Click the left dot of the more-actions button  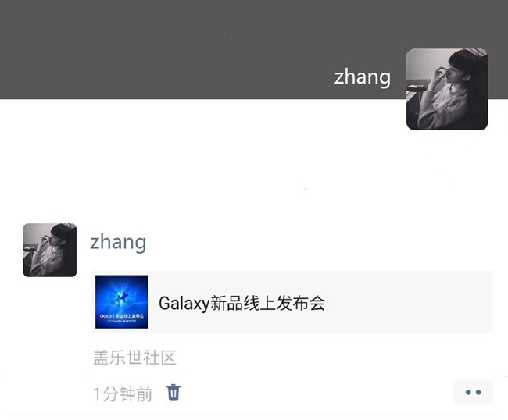(468, 393)
